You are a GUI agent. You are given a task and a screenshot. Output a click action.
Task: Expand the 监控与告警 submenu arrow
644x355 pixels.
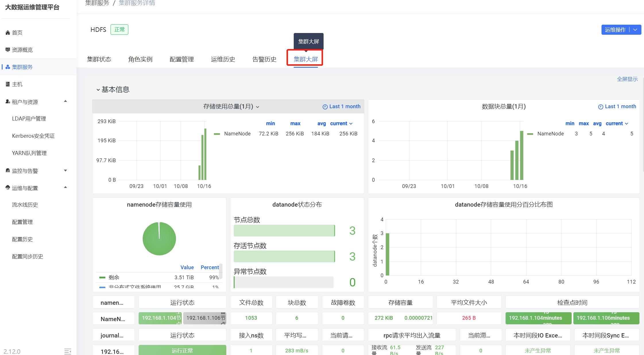tap(65, 170)
